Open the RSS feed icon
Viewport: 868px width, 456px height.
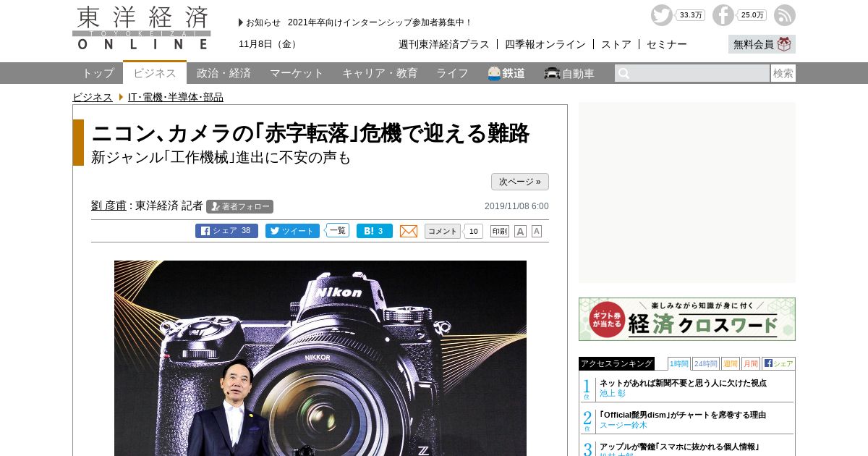tap(785, 15)
